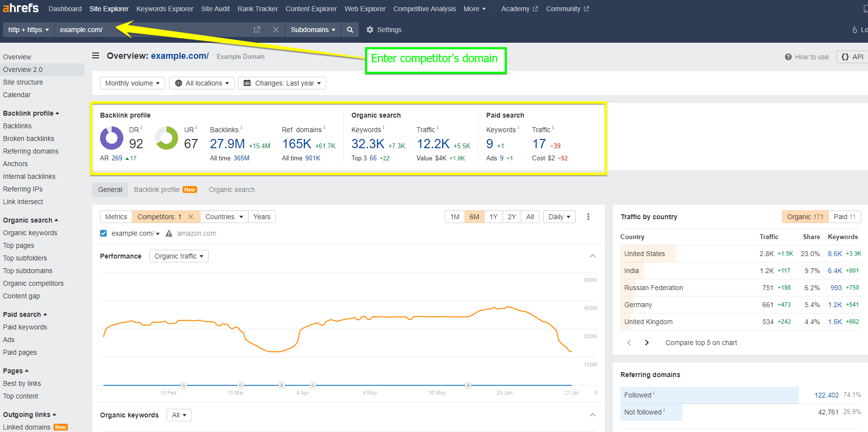Click How to use help icon
868x432 pixels.
pos(788,57)
